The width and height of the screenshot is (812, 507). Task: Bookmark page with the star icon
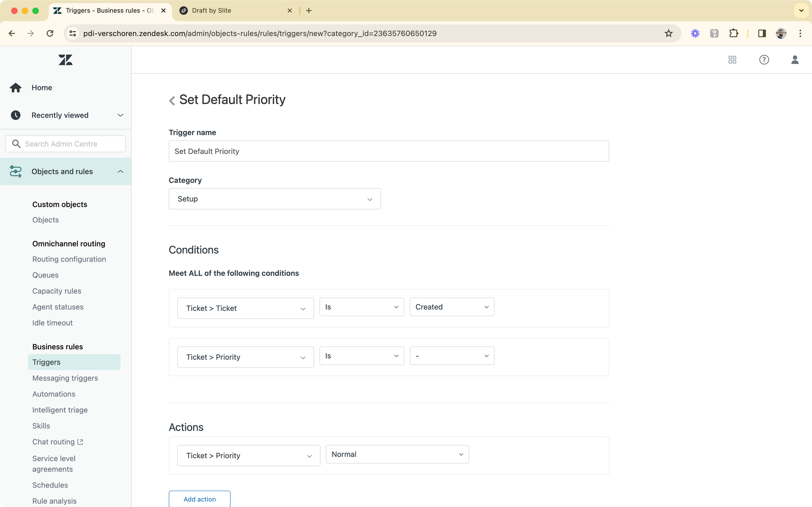click(668, 33)
